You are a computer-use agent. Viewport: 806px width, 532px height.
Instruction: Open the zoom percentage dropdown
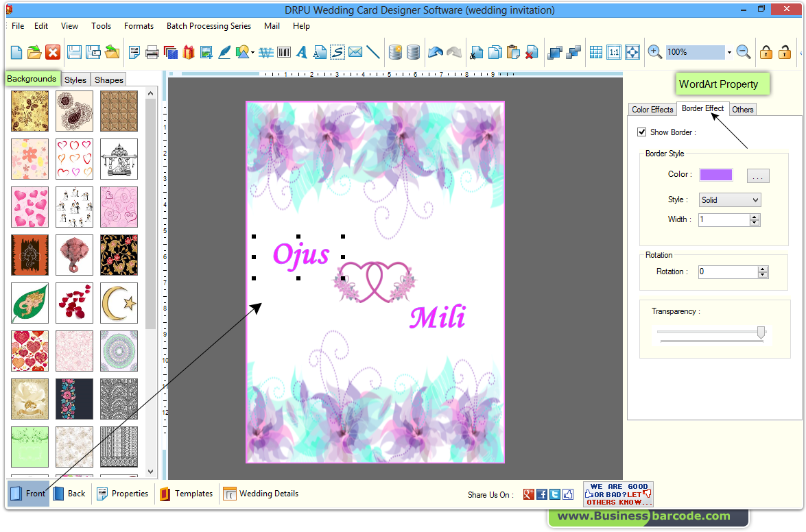coord(729,52)
